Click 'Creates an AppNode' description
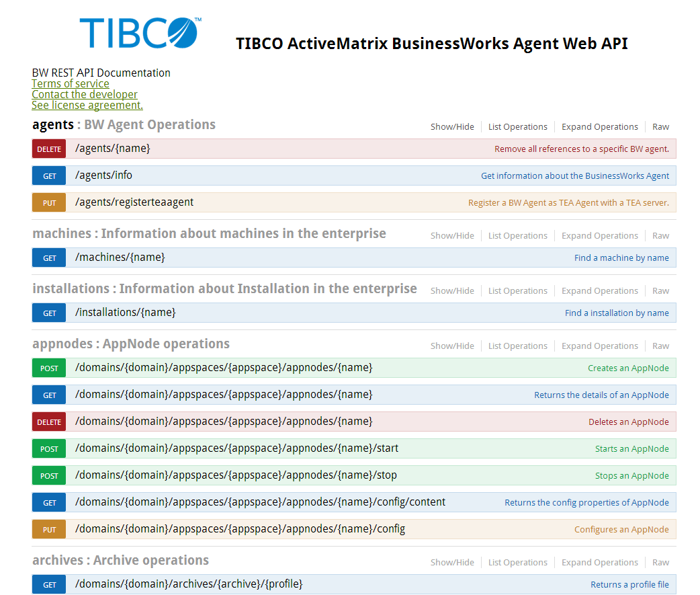The height and width of the screenshot is (595, 700). [628, 368]
